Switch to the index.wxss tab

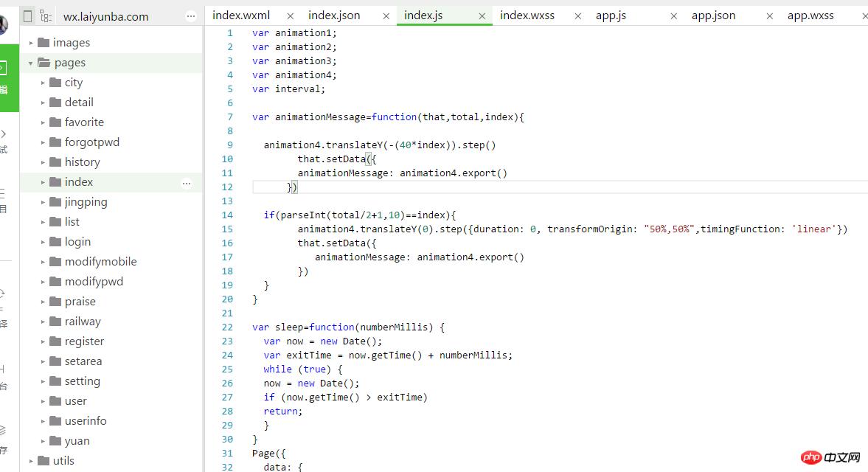click(527, 15)
